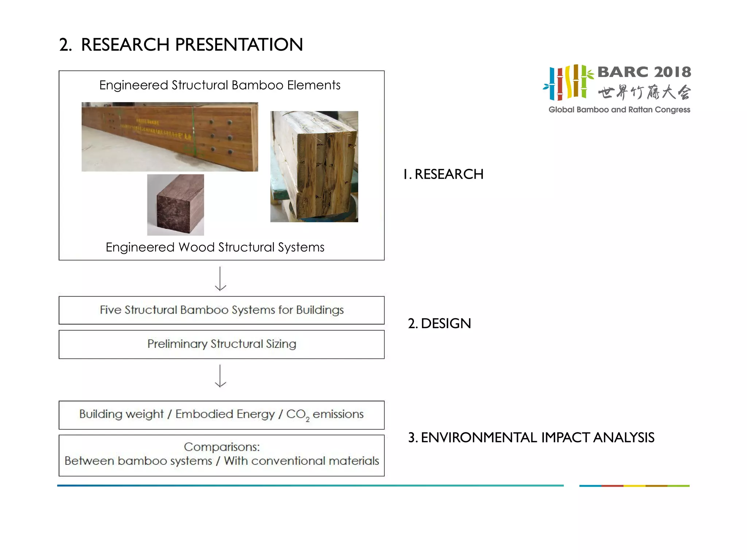Viewport: 747px width, 560px height.
Task: Click 'Engineered Structural Bamboo Elements' text
Action: tap(220, 85)
